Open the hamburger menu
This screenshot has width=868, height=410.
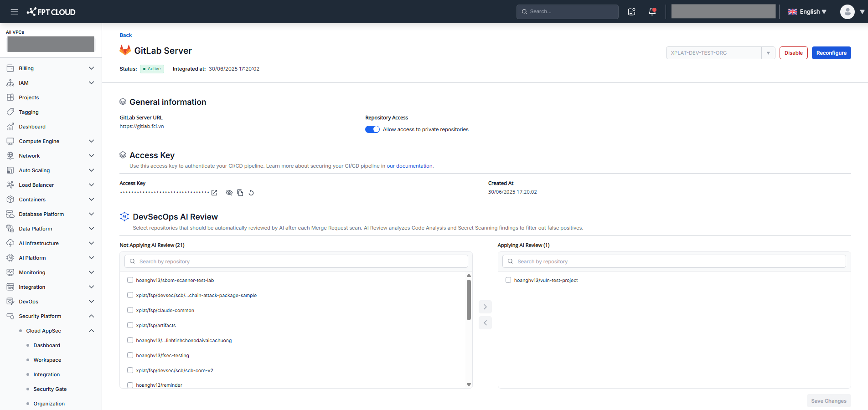[15, 12]
